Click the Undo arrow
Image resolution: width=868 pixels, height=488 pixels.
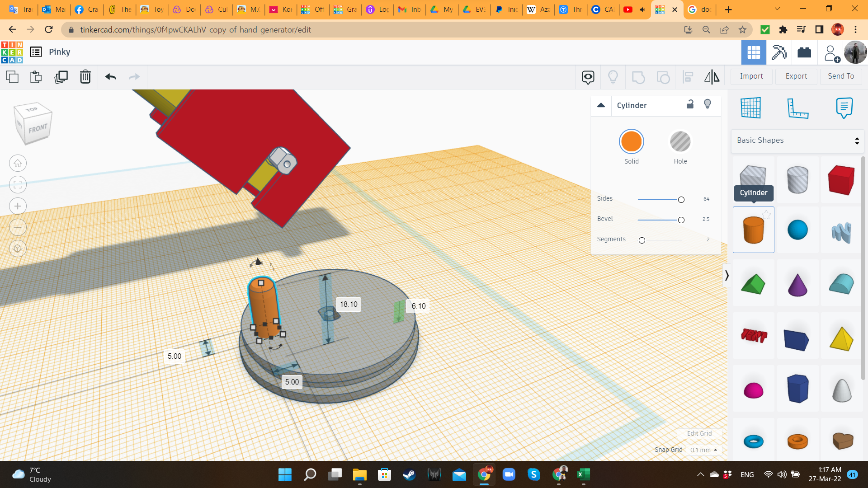[111, 77]
